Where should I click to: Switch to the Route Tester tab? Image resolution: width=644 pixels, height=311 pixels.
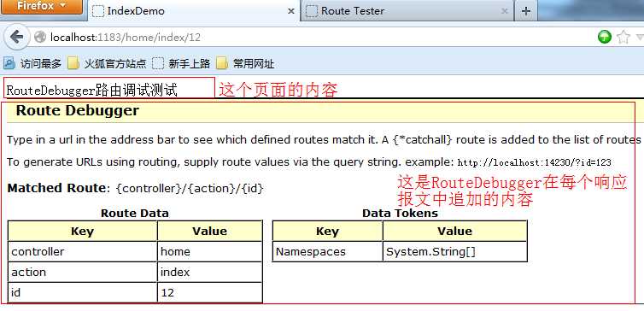(x=407, y=11)
